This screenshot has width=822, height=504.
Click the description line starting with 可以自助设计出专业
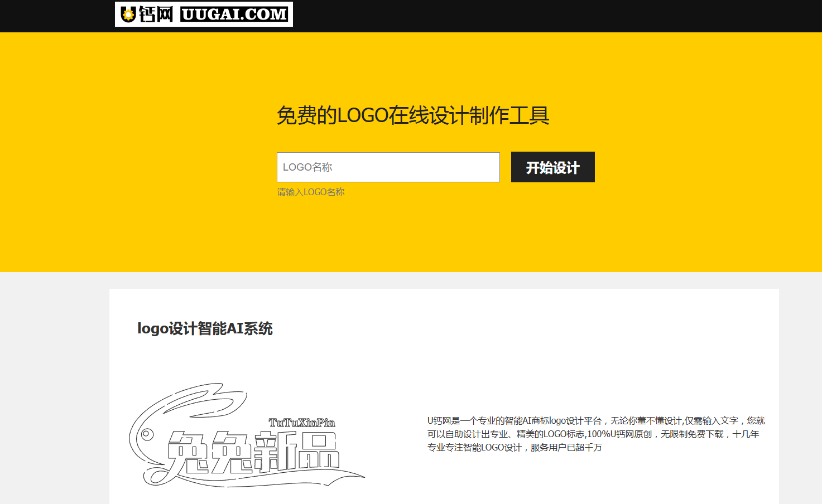coord(593,434)
